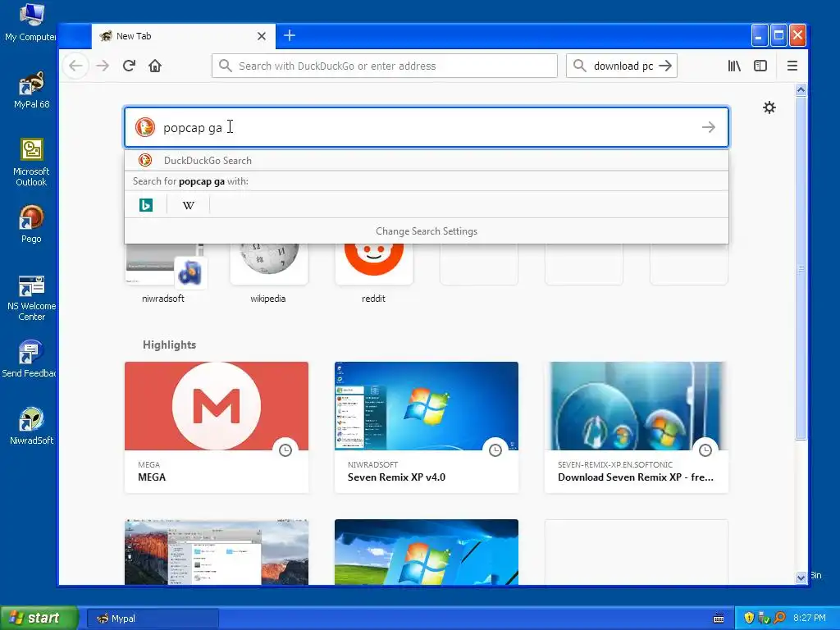This screenshot has width=840, height=630.
Task: Click the search bar magnifier icon
Action: tap(579, 66)
